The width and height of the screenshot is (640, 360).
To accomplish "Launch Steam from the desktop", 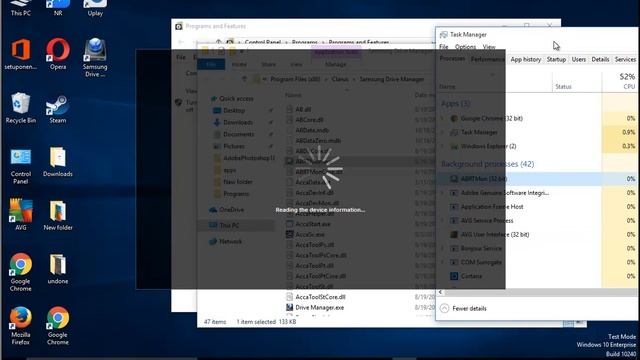I will [58, 109].
